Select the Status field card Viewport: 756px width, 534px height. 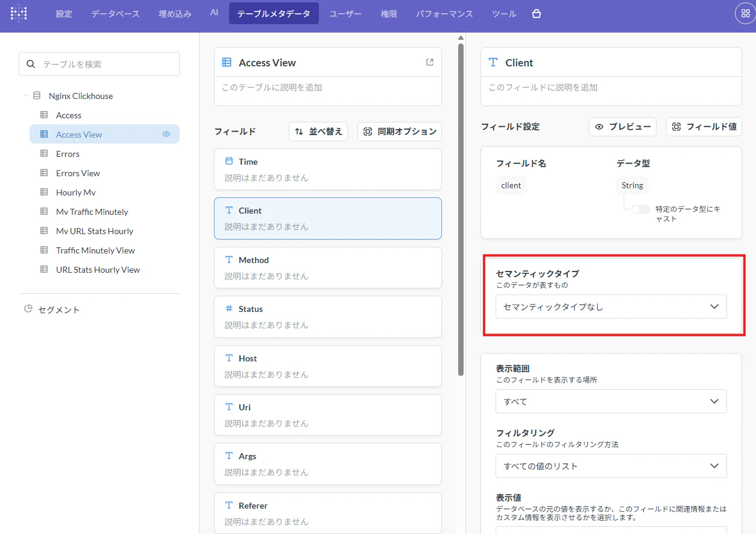(328, 317)
